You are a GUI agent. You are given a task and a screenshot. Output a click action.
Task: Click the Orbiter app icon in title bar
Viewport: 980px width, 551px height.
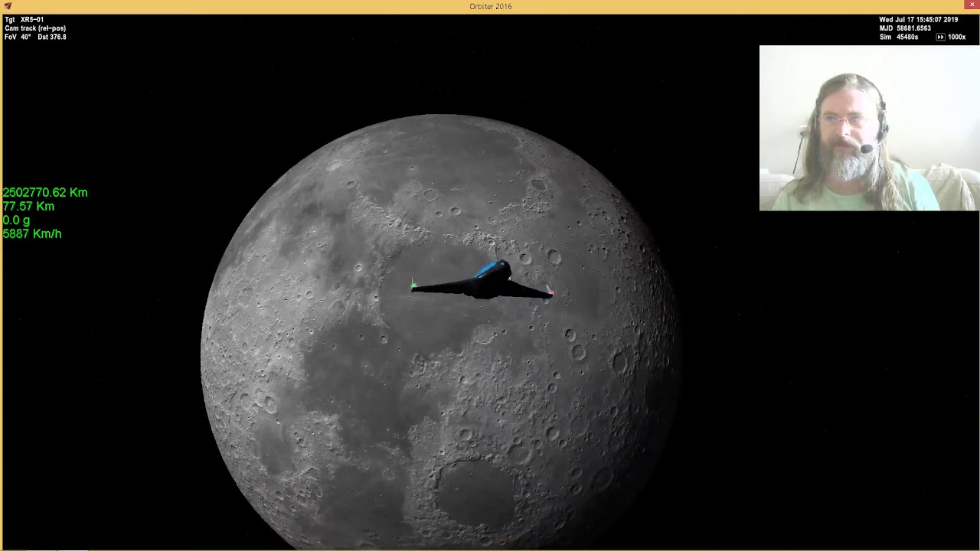coord(8,6)
